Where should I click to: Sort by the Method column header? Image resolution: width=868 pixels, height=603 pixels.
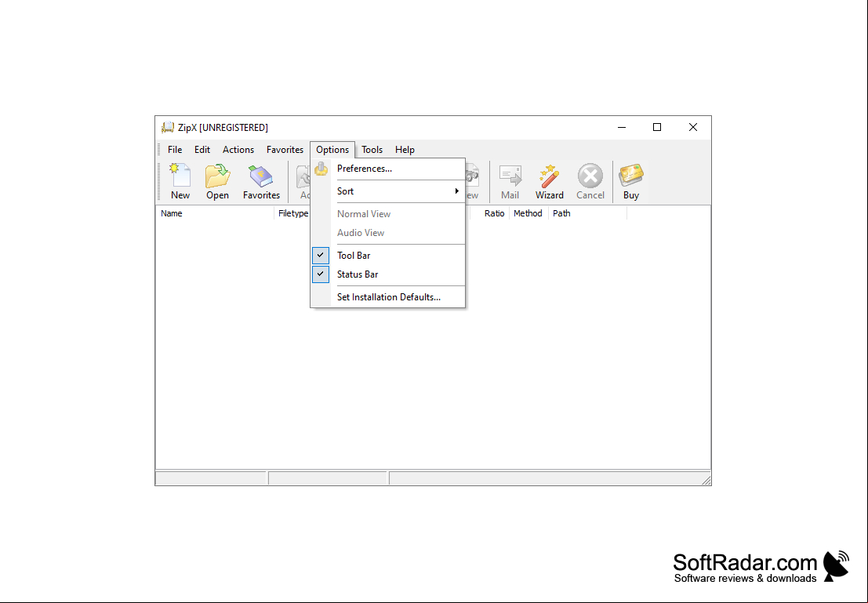pyautogui.click(x=528, y=213)
